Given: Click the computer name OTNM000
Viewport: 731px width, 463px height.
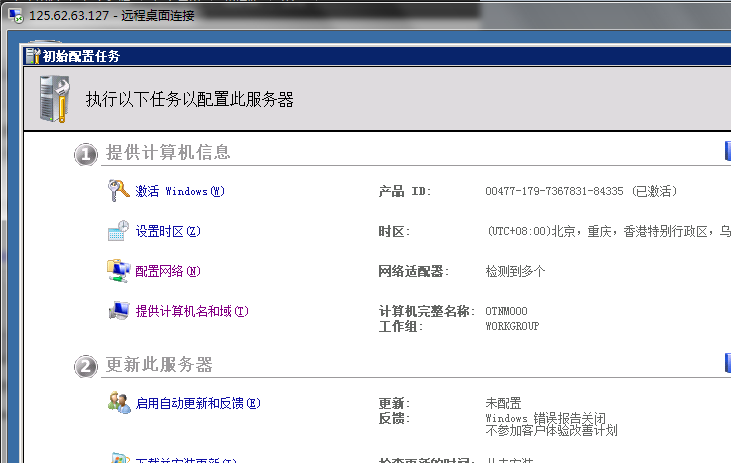Looking at the screenshot, I should click(506, 311).
